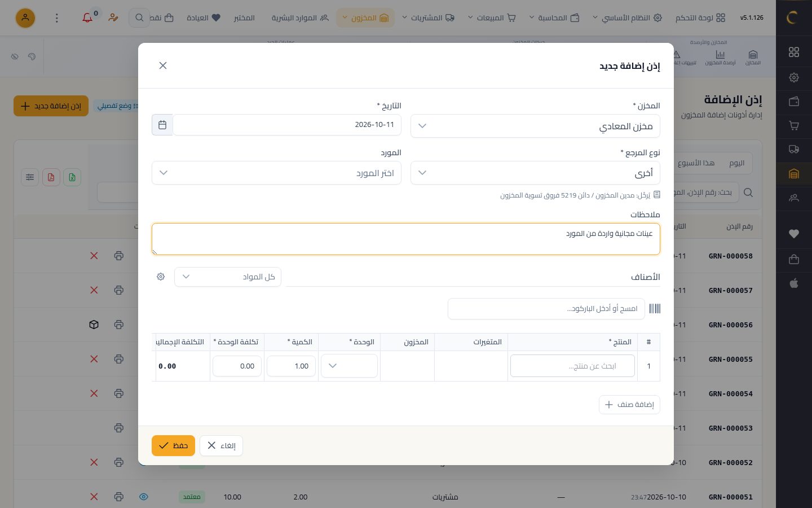The height and width of the screenshot is (508, 812).
Task: Click the sidebar settings gear icon
Action: [x=794, y=77]
